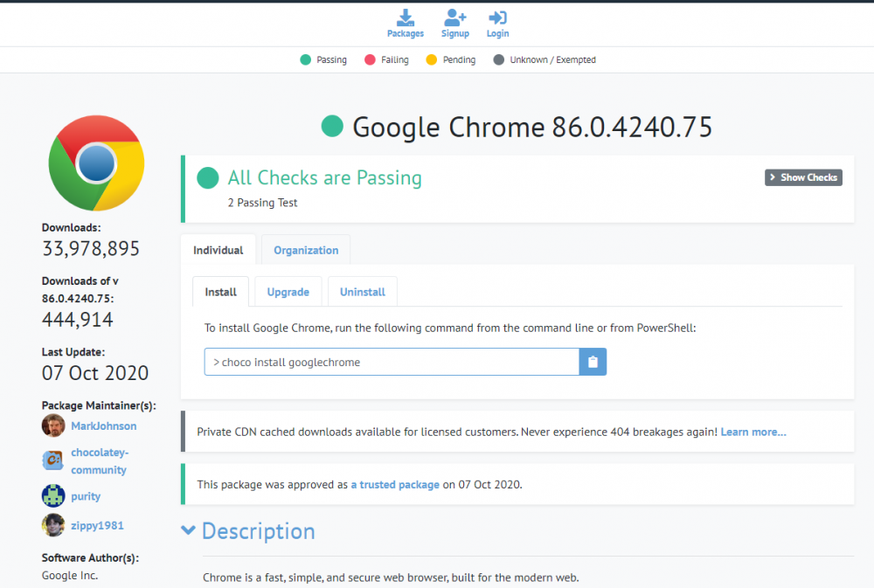Click the chocolatey-community avatar icon
874x588 pixels.
(x=53, y=460)
